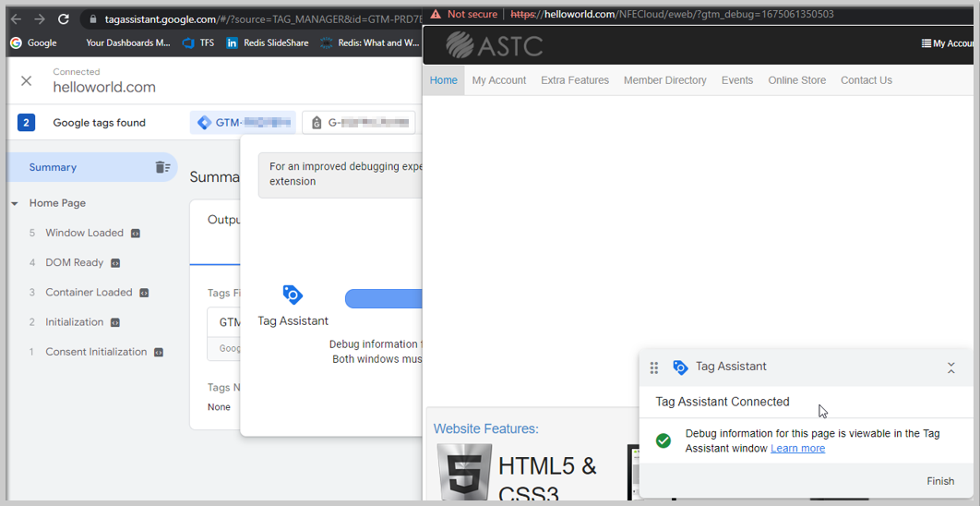This screenshot has width=980, height=506.
Task: Click the code icon beside Window Loaded
Action: coord(135,234)
